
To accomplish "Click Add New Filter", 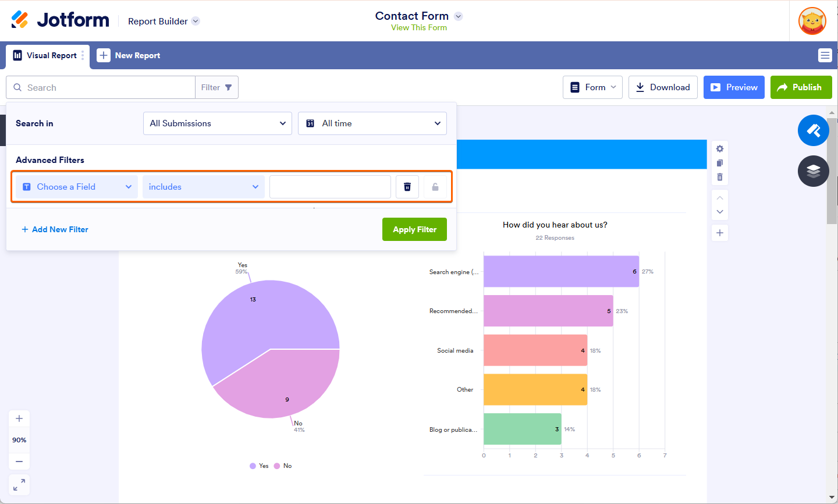I will pos(55,229).
